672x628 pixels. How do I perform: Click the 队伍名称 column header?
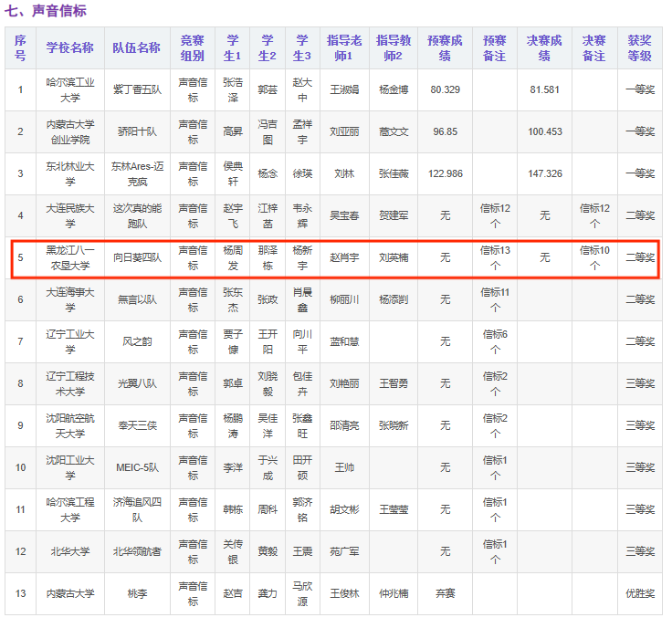click(x=137, y=47)
